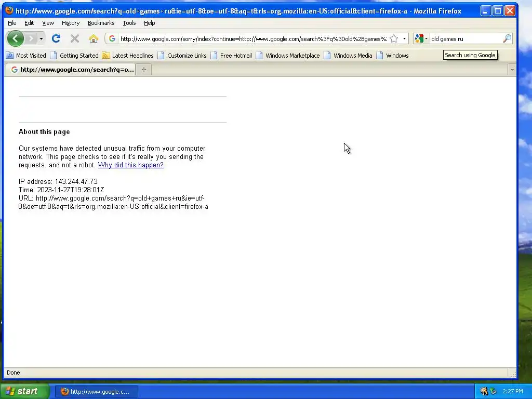Click the Forward navigation arrow

pos(31,38)
